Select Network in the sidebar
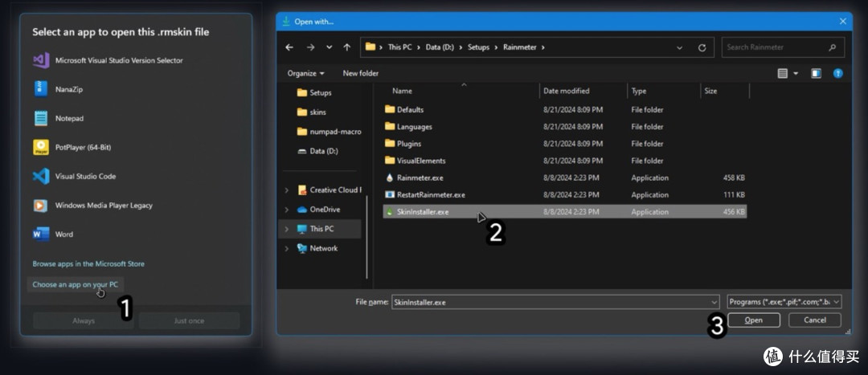868x375 pixels. 317,248
